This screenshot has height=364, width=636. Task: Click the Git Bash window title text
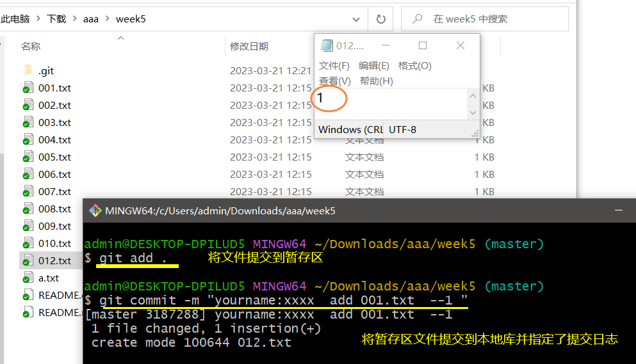point(220,210)
